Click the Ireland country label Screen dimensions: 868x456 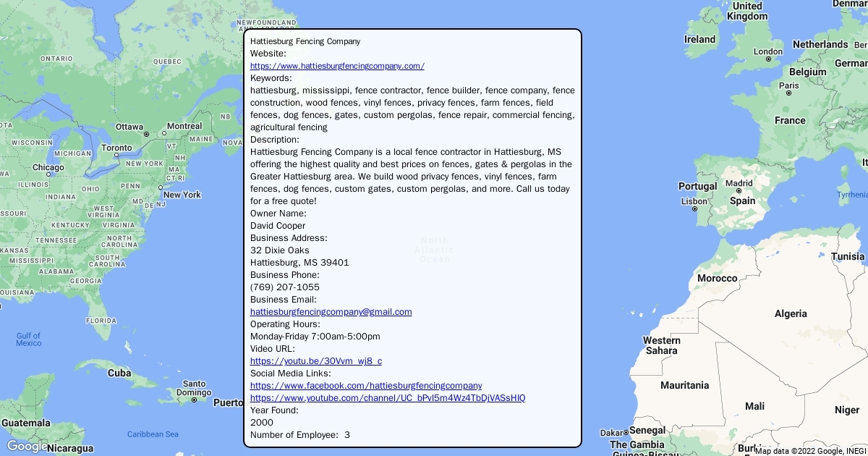[x=700, y=39]
